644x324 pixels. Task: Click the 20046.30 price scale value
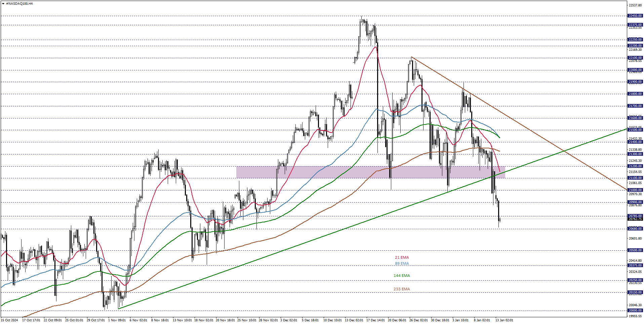(x=635, y=305)
